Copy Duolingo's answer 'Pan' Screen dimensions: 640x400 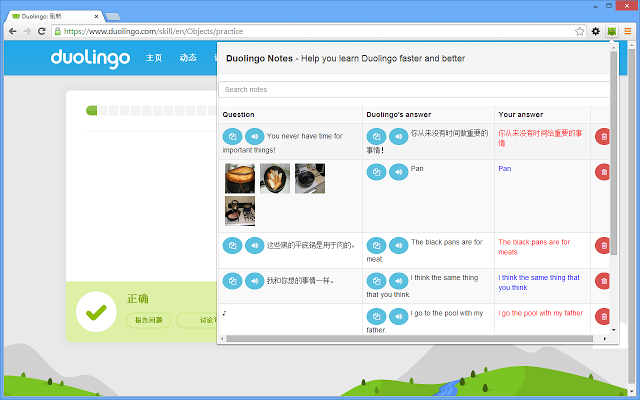pyautogui.click(x=376, y=171)
